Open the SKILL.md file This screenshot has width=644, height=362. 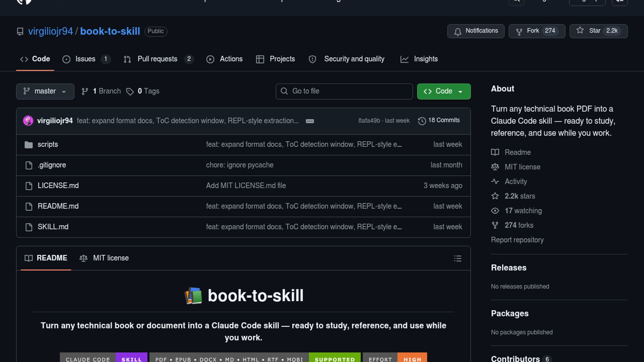[x=53, y=227]
